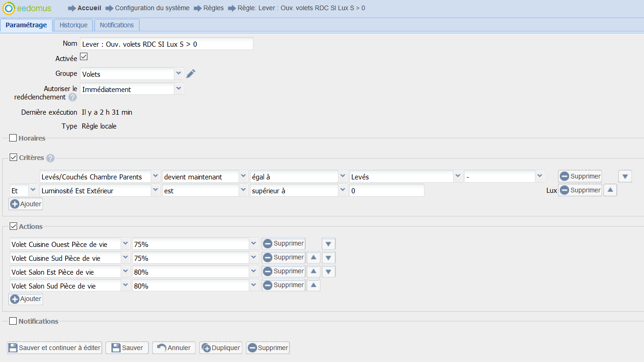Screen dimensions: 644x363
Task: Click the eedomus logo
Action: click(x=27, y=8)
